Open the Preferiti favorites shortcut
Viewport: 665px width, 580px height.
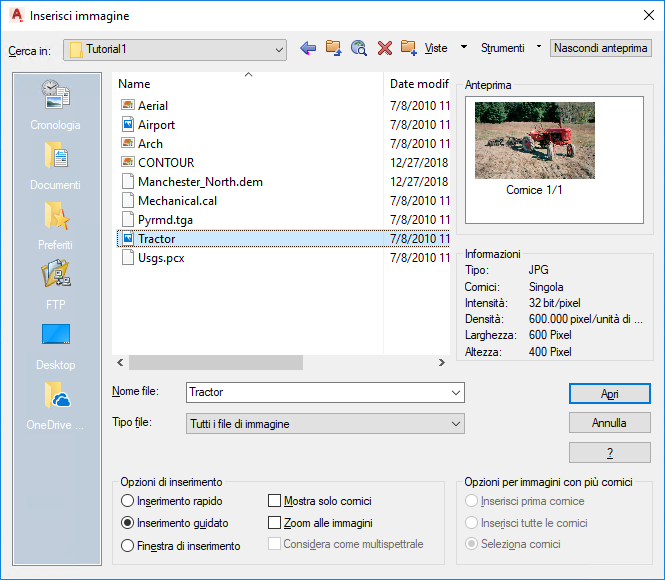(x=56, y=226)
